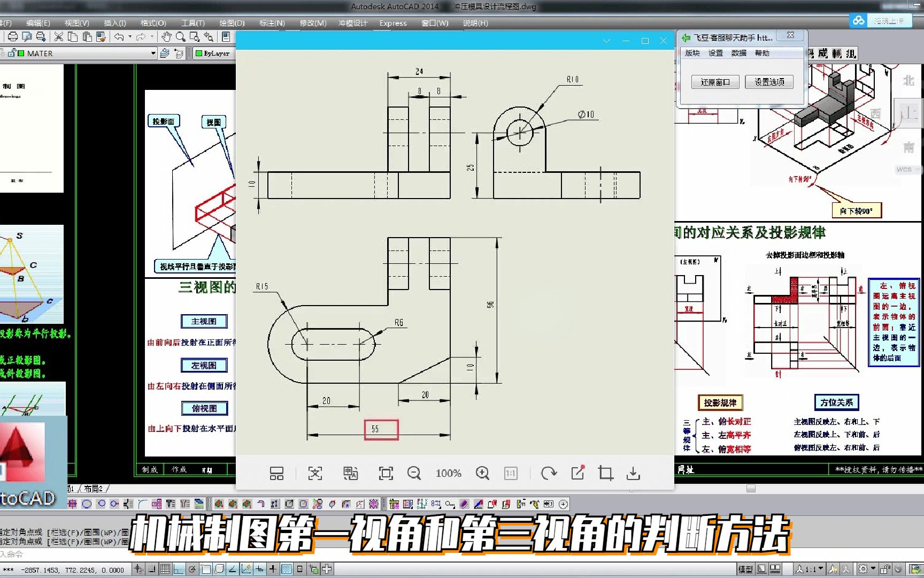Image resolution: width=924 pixels, height=578 pixels.
Task: Click the Publish printer icon
Action: (x=41, y=37)
